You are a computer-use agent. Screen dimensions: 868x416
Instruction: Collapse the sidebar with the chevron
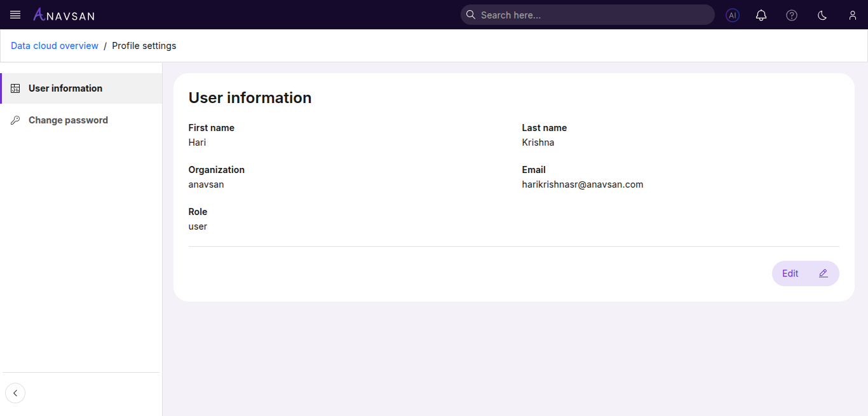15,392
